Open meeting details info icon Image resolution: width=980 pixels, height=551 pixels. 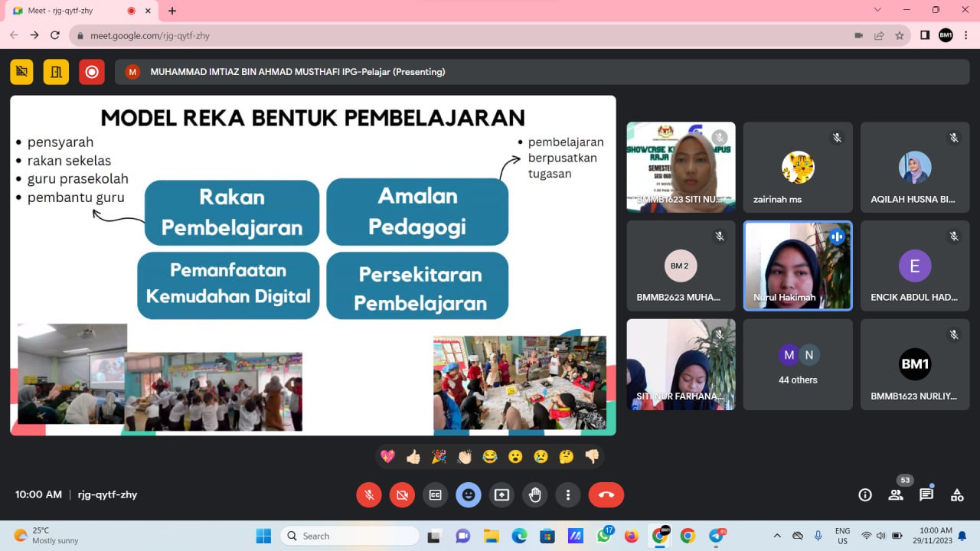(x=865, y=495)
